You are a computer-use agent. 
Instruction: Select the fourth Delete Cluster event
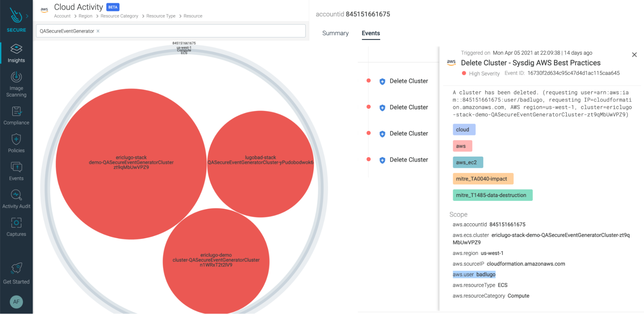[x=409, y=160]
